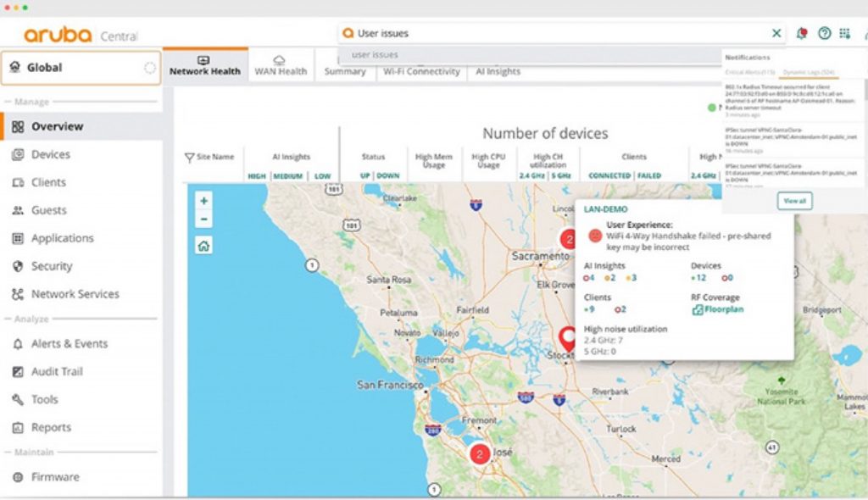Click the notifications bell icon
Viewport: 868px width, 500px height.
coord(801,33)
